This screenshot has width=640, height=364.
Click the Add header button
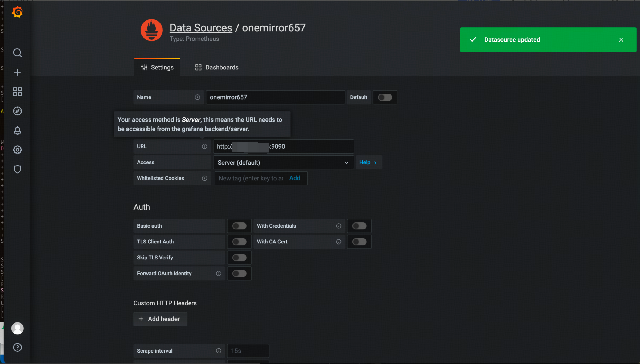tap(160, 319)
